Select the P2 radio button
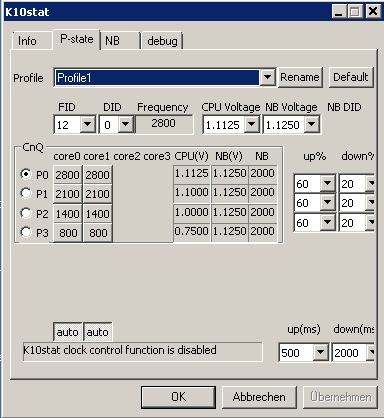This screenshot has height=418, width=384. [26, 213]
